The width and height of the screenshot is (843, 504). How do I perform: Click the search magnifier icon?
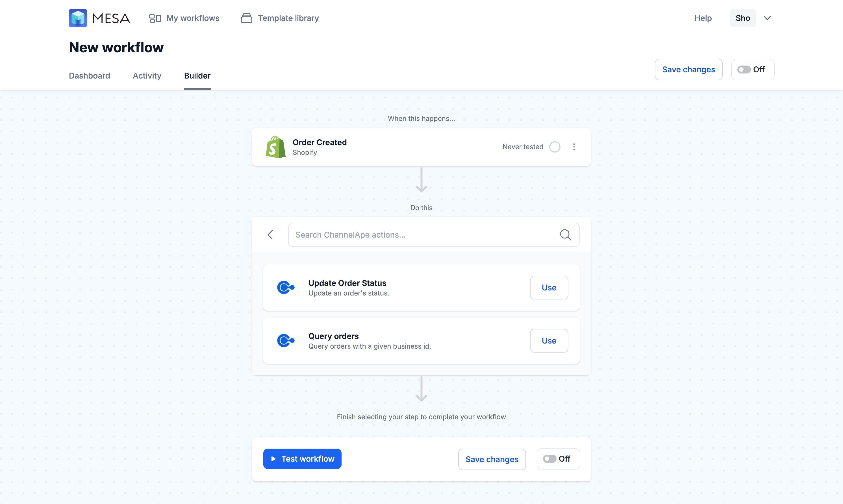tap(565, 235)
